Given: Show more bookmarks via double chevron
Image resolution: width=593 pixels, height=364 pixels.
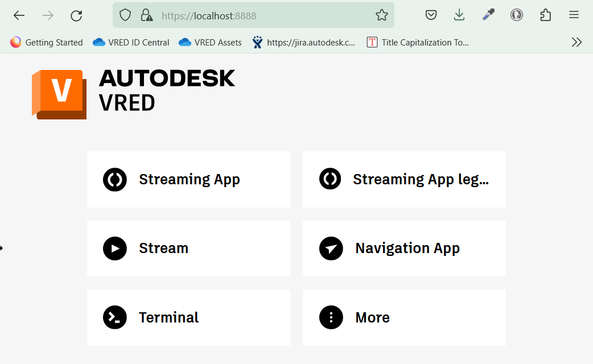Looking at the screenshot, I should [576, 42].
